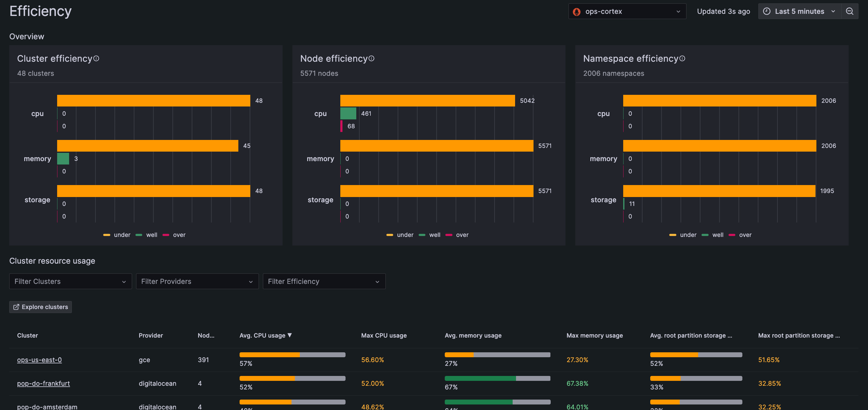This screenshot has height=410, width=868.
Task: Open the pop-do-frankfurt cluster link
Action: (x=44, y=383)
